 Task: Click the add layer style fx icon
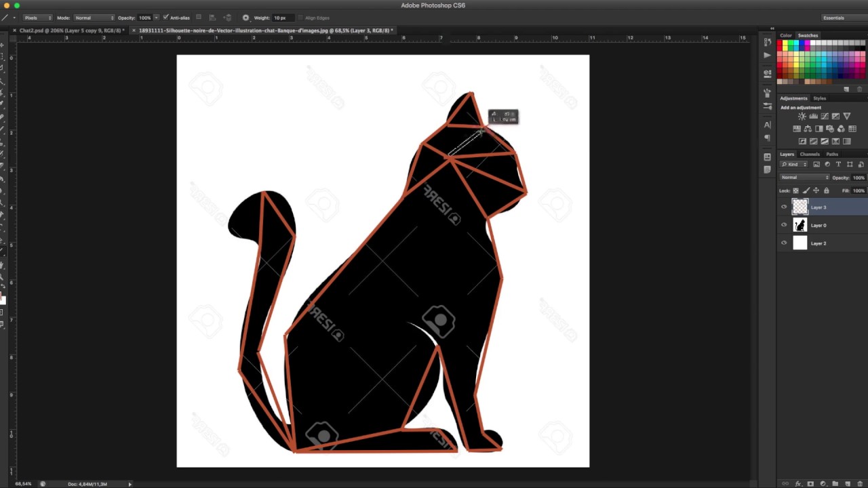798,484
